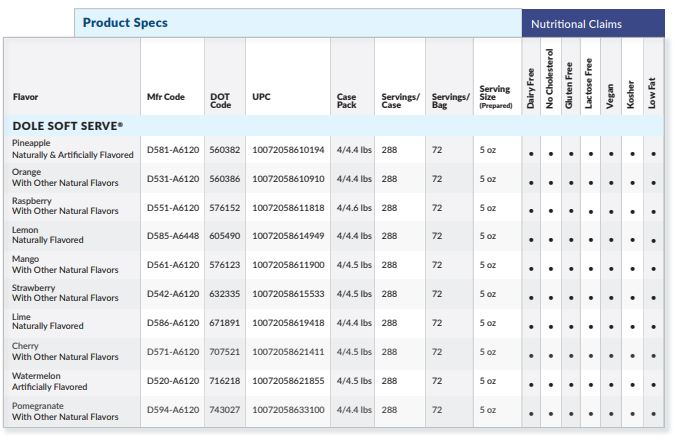Select the DOLE SOFT SERVE section heading
Viewport: 677px width, 437px height.
pyautogui.click(x=68, y=126)
